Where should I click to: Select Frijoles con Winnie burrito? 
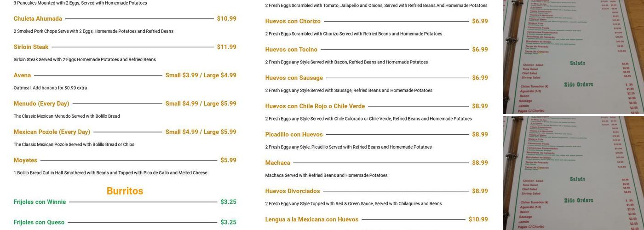40,202
